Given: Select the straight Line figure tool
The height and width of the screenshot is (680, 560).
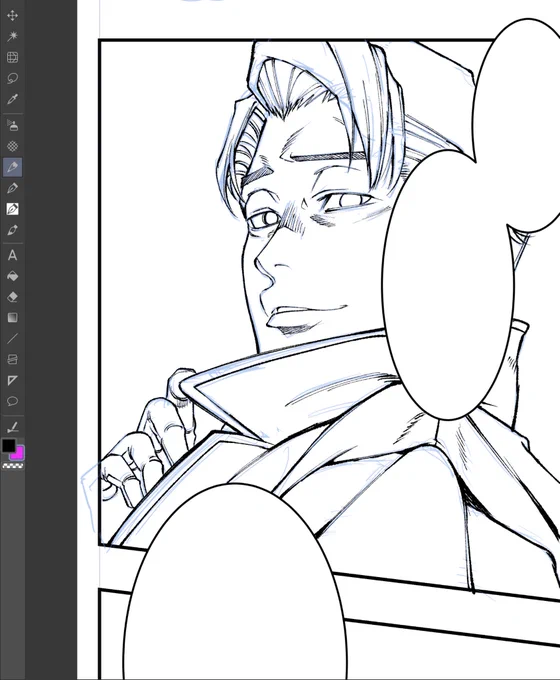Looking at the screenshot, I should (x=12, y=339).
